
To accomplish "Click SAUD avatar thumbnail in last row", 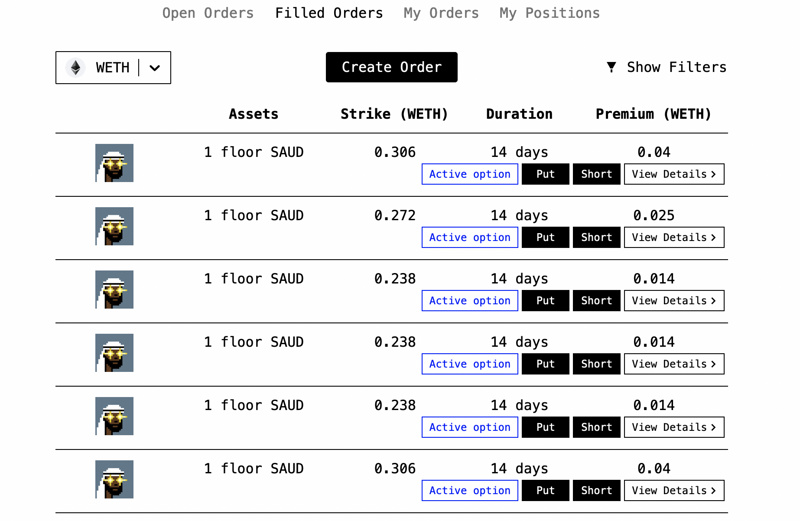I will [x=114, y=480].
